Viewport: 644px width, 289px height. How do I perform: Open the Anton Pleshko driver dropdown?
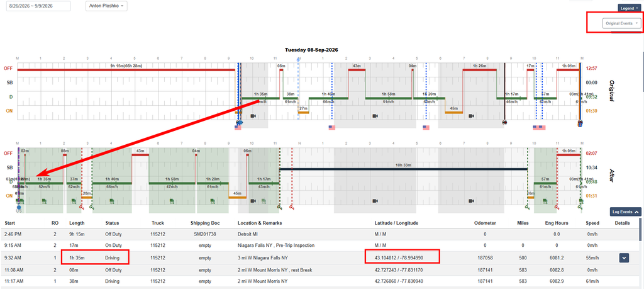coord(106,6)
